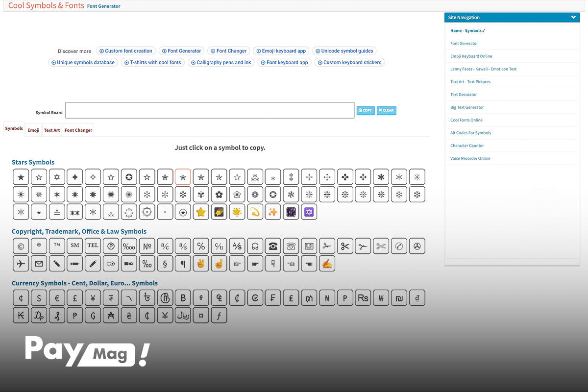This screenshot has height=392, width=588.
Task: Click the dollar $ symbol
Action: (39, 298)
